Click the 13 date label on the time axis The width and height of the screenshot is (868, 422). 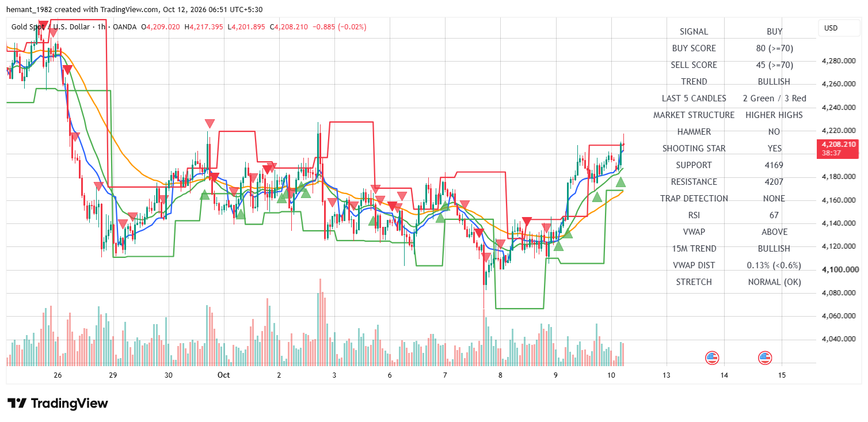(666, 375)
